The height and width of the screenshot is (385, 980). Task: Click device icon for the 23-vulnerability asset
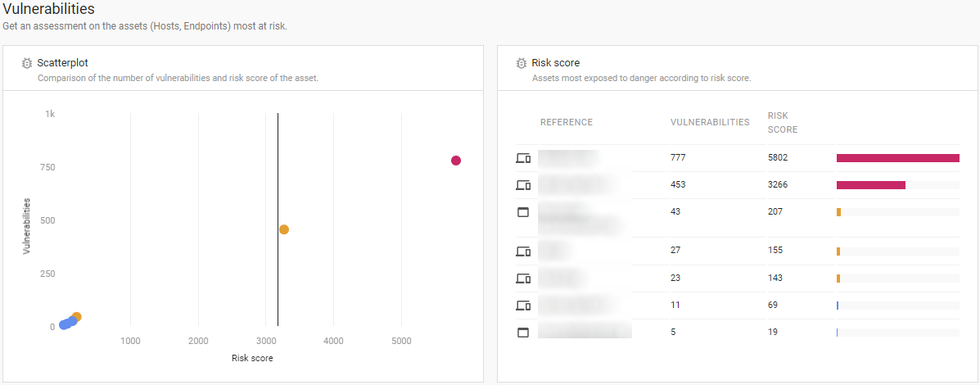pyautogui.click(x=523, y=279)
